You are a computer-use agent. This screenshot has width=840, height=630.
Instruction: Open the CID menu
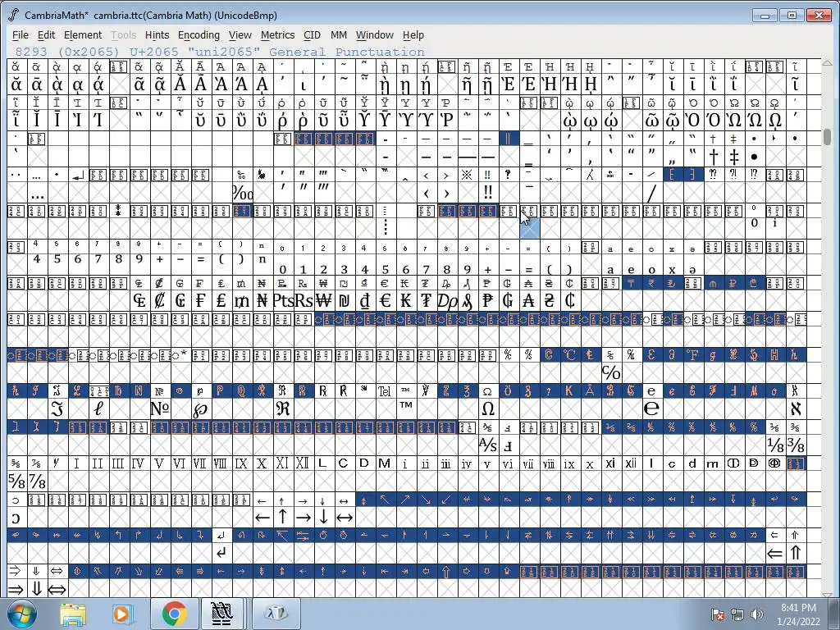coord(312,34)
